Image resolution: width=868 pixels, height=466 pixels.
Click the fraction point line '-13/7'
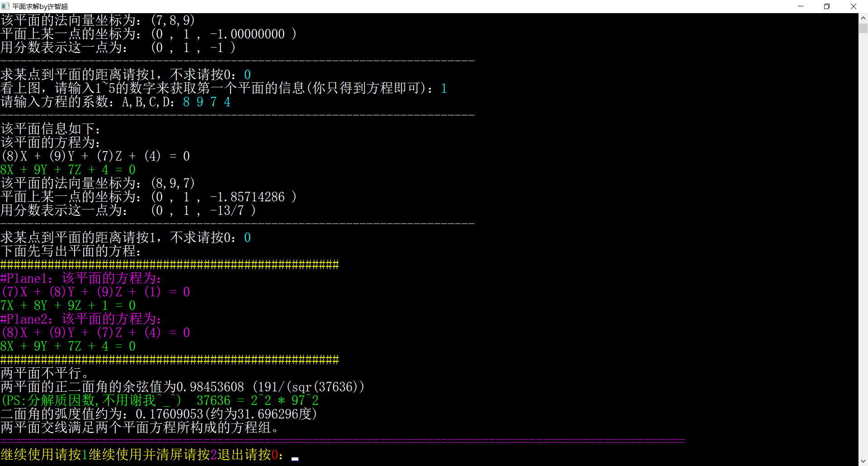pos(128,210)
